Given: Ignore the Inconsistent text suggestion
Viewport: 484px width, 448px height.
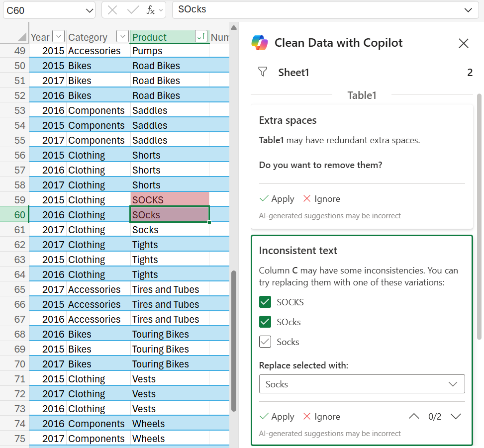Looking at the screenshot, I should pos(322,417).
